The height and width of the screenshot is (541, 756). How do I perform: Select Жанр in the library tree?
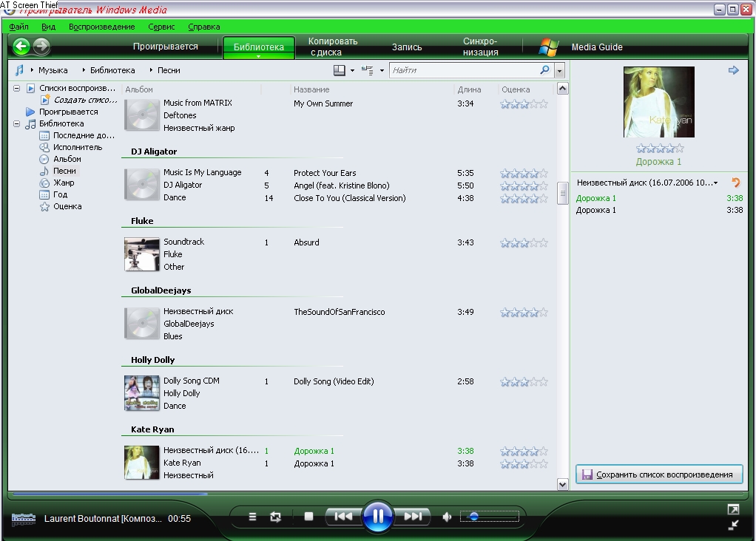(64, 183)
